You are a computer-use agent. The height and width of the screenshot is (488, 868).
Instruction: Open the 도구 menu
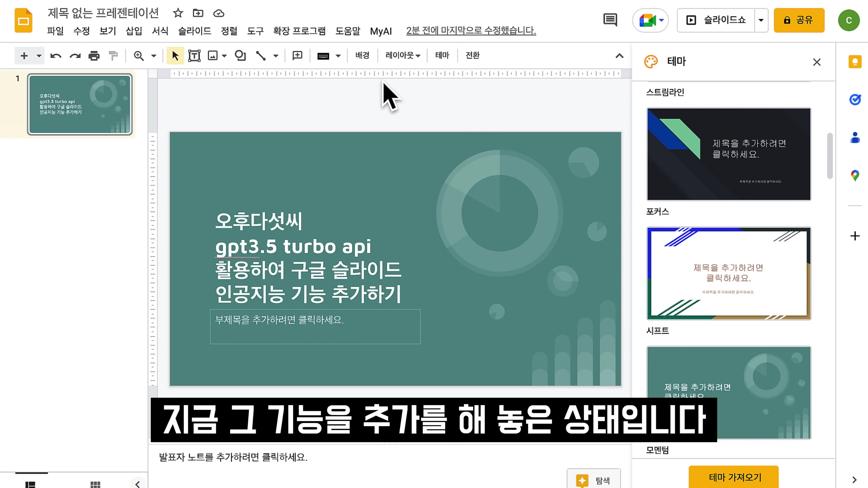255,31
